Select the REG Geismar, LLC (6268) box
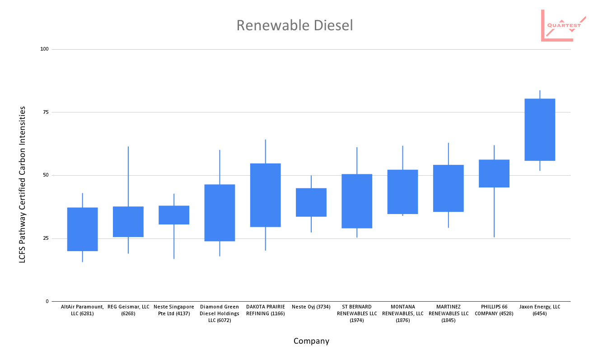 (x=128, y=222)
